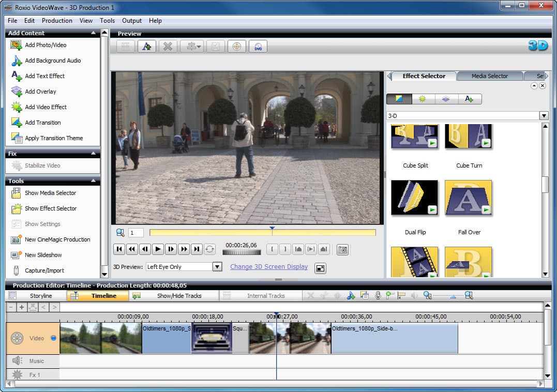Viewport: 557px width, 392px height.
Task: Toggle Show/Hide Tracks
Action: [x=179, y=296]
